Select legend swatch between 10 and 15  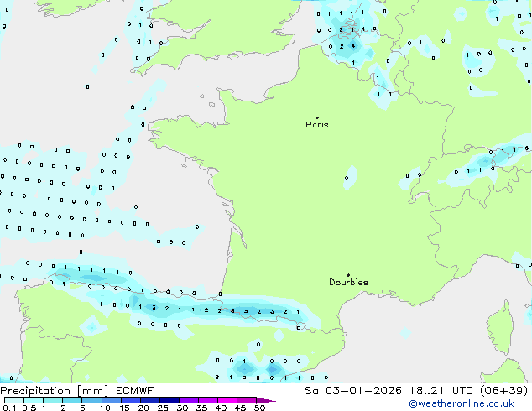112,400
